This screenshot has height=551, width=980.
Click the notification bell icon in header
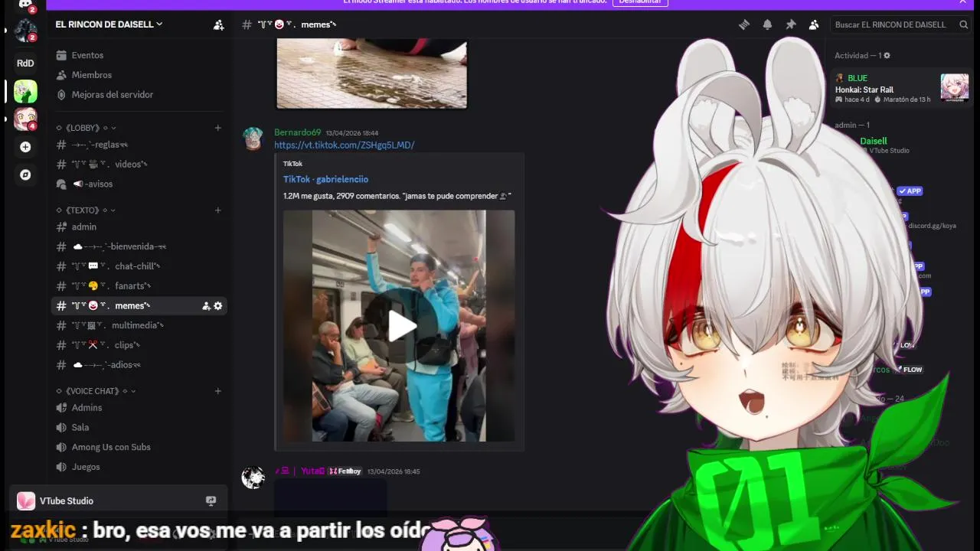(767, 24)
